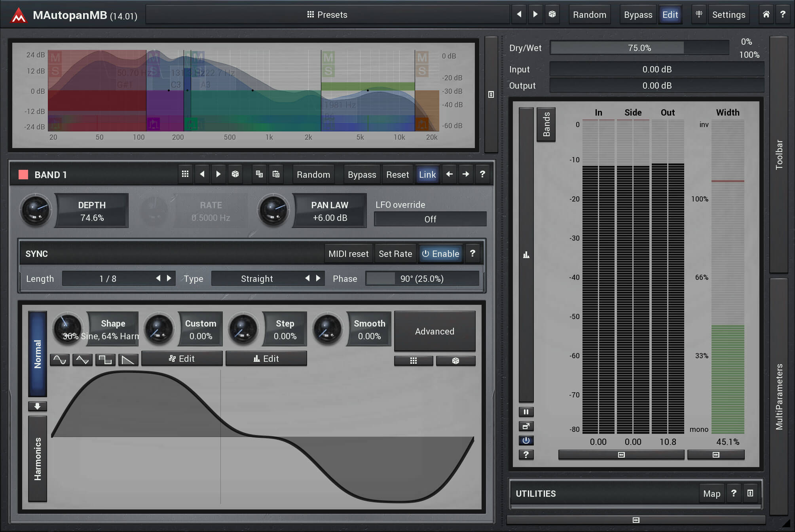Go to previous band left arrow
This screenshot has width=795, height=532.
[449, 174]
